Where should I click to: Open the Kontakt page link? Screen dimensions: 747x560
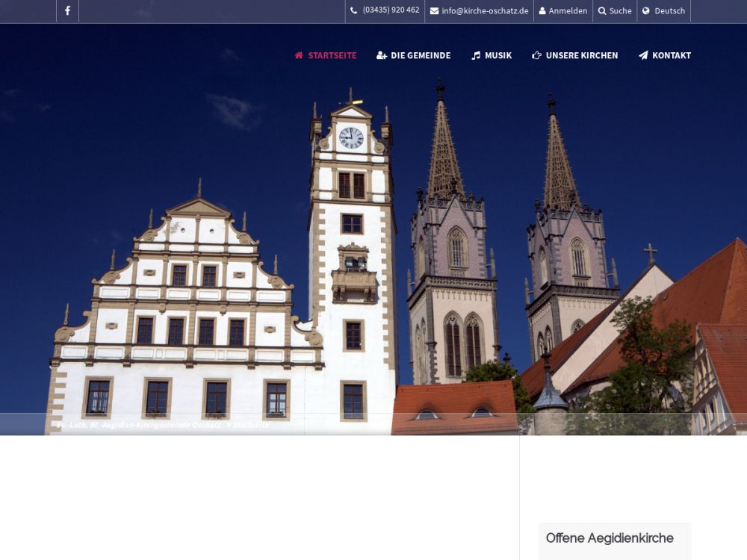tap(671, 55)
